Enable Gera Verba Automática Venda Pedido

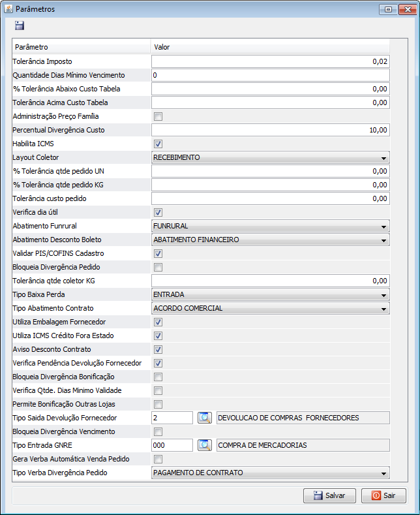coord(158,459)
